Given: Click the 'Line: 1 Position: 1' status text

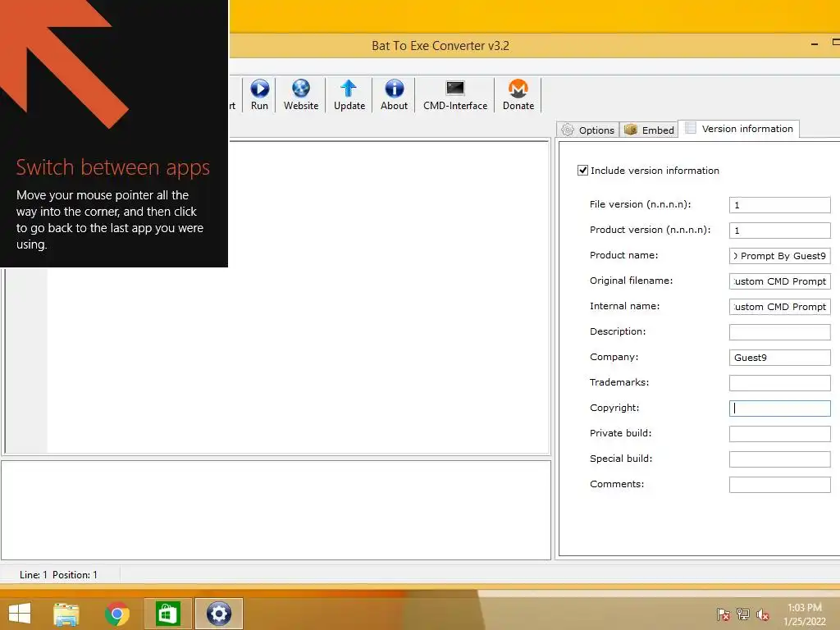Looking at the screenshot, I should [58, 575].
